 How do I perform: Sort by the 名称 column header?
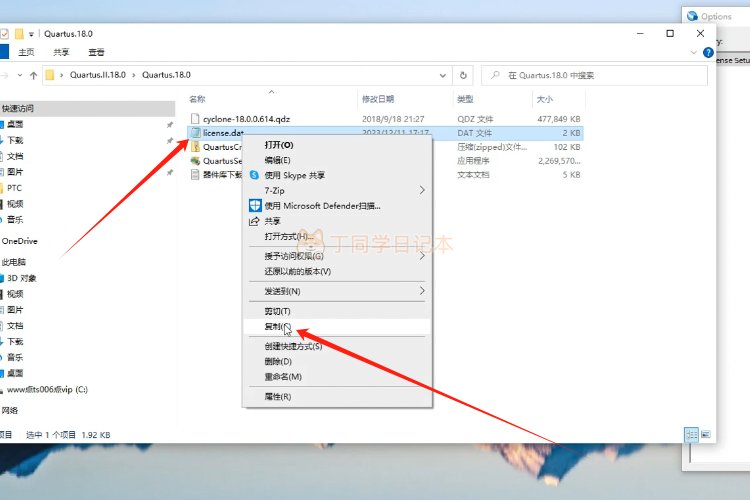point(197,99)
